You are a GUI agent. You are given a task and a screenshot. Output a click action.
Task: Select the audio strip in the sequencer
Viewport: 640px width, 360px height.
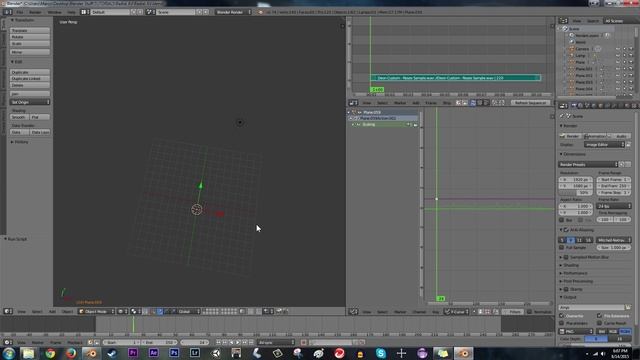pyautogui.click(x=456, y=78)
